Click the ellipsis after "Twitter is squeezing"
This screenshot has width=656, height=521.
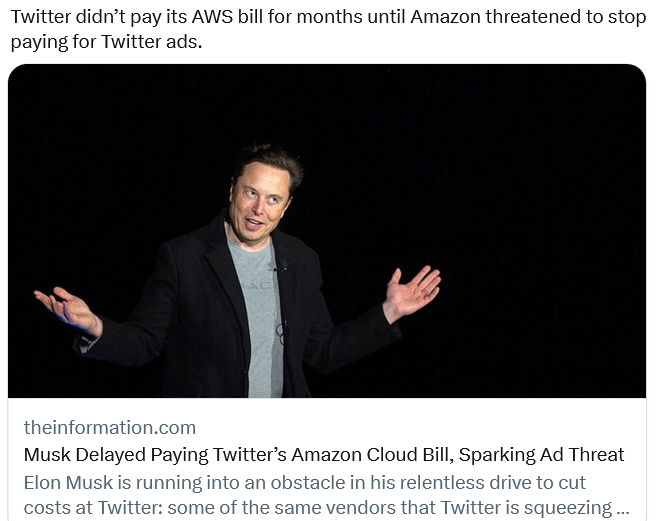(x=622, y=507)
